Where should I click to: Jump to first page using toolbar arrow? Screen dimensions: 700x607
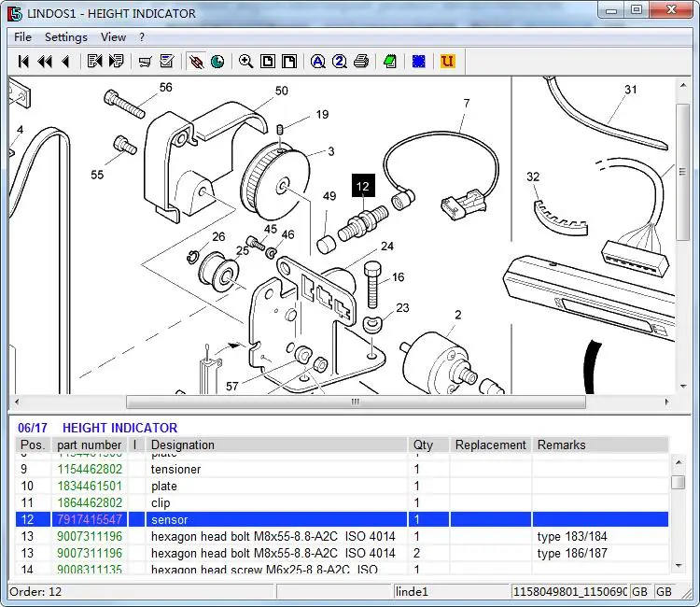click(x=23, y=62)
